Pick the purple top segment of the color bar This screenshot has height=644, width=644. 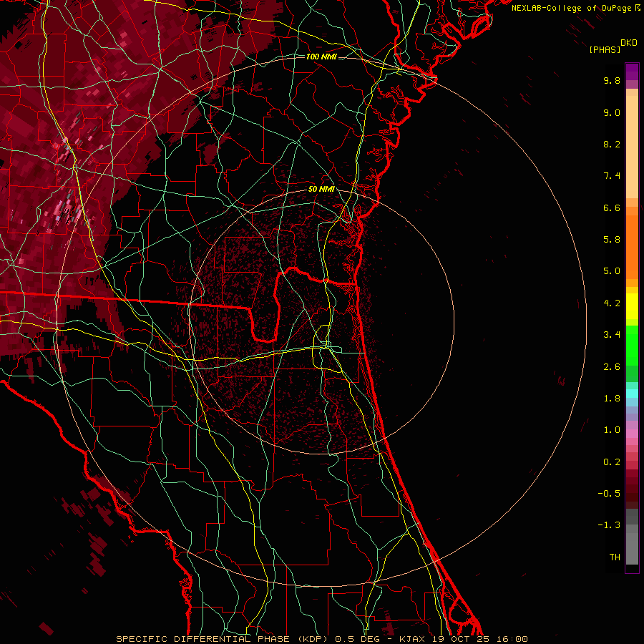[632, 72]
